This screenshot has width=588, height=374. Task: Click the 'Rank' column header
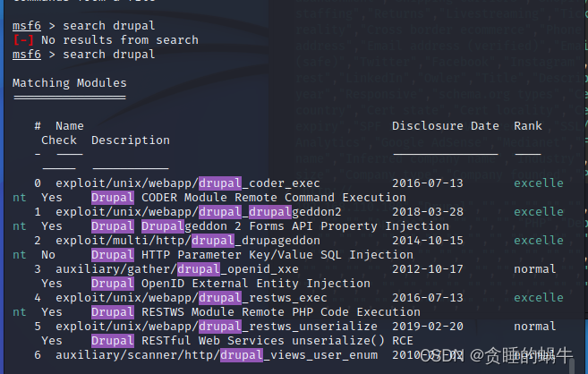pyautogui.click(x=528, y=126)
